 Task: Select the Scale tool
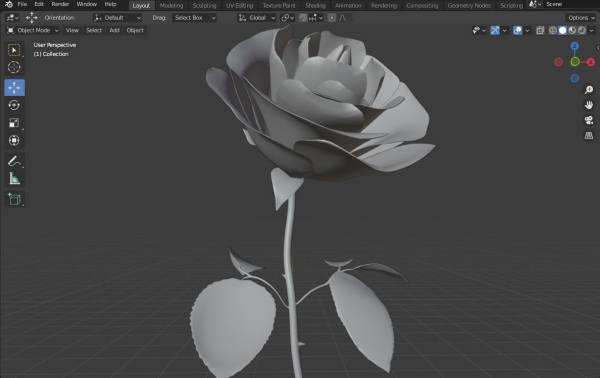click(x=15, y=123)
